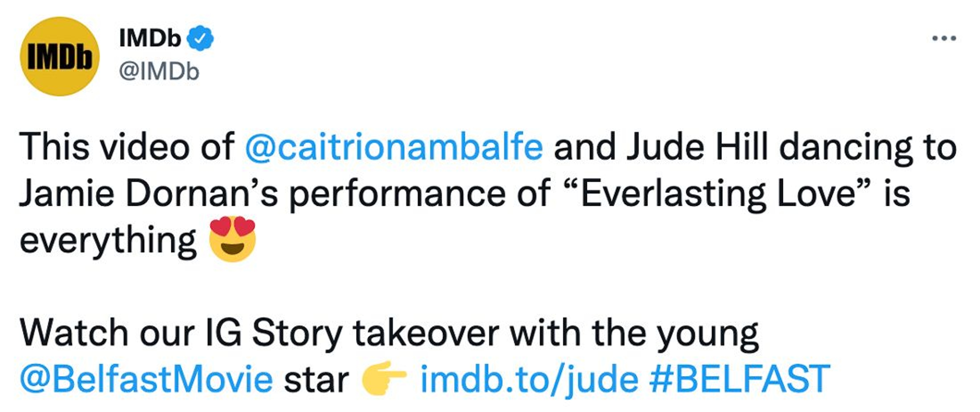Open the @caitrionambalfe mention

coord(394,147)
